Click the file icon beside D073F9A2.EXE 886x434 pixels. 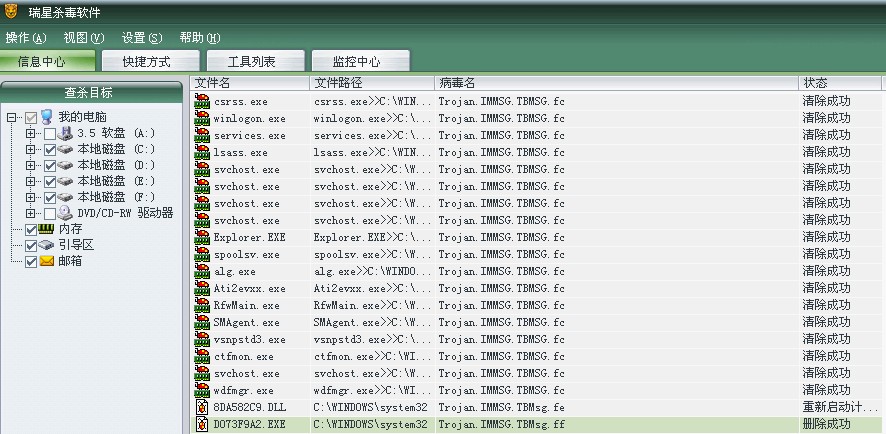pos(202,424)
